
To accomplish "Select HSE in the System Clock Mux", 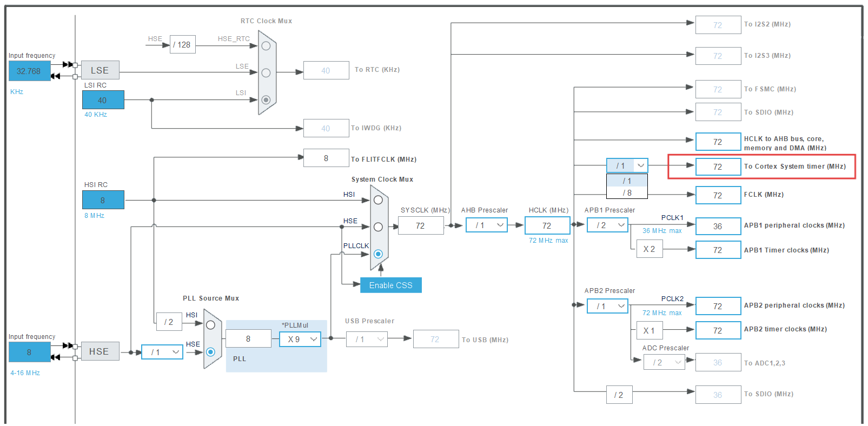I will click(378, 227).
